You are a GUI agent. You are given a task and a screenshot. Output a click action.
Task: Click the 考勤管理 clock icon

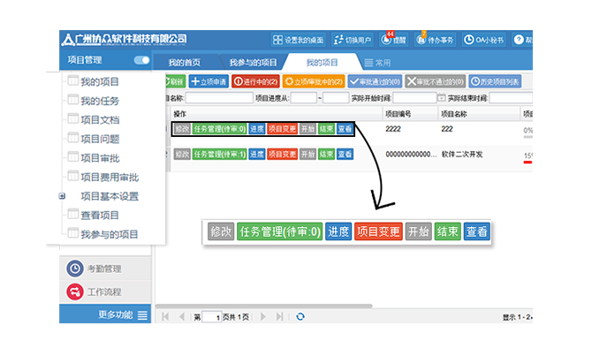[77, 269]
